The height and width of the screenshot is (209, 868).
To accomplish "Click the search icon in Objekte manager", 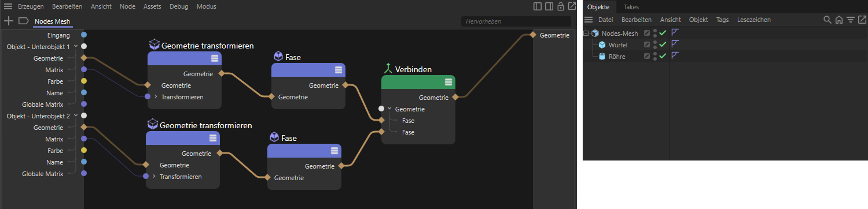I will click(x=827, y=20).
